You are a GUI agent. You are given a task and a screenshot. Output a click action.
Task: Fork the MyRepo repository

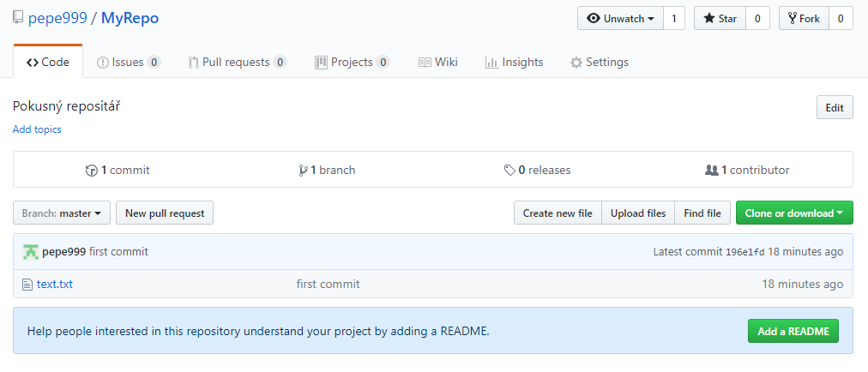coord(803,18)
